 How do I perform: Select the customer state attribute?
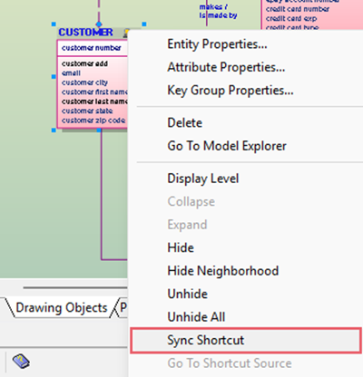[x=87, y=111]
